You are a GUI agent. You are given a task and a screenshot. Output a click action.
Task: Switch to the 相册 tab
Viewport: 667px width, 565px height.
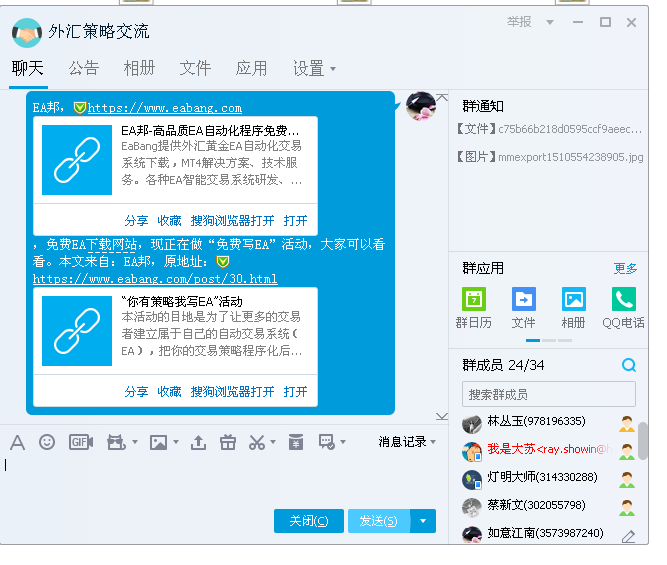[140, 68]
